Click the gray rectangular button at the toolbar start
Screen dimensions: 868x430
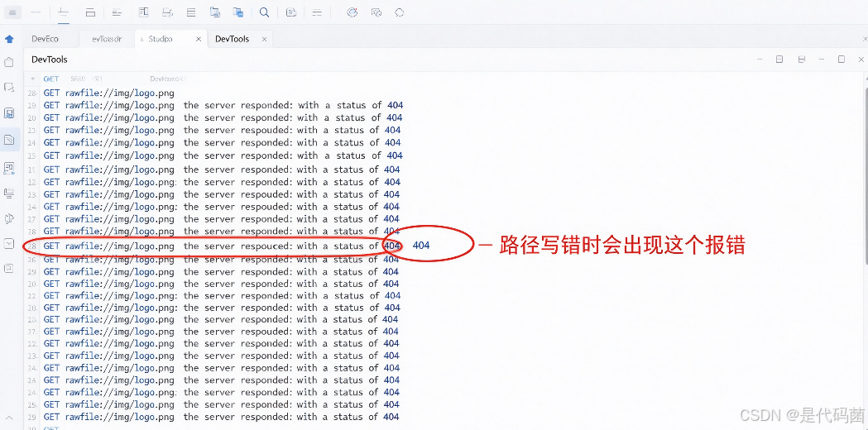click(x=12, y=12)
